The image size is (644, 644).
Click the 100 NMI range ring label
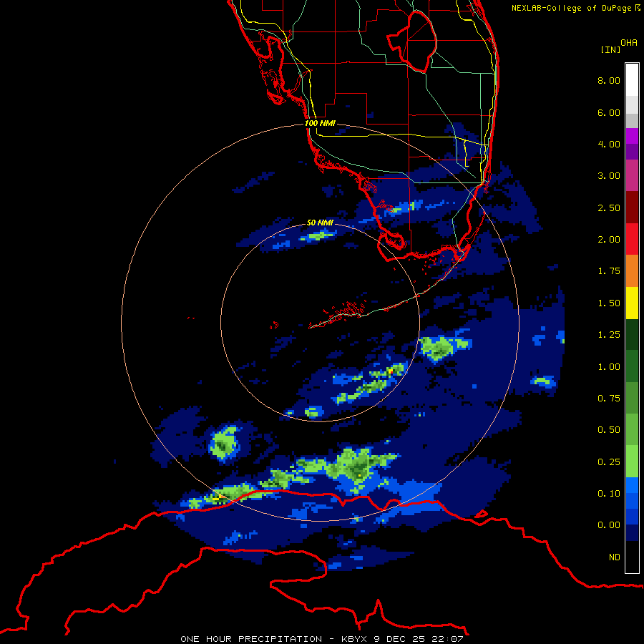point(320,123)
